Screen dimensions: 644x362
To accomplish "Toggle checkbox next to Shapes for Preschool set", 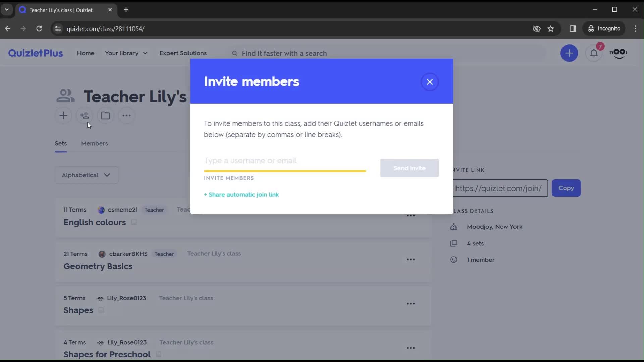I will click(159, 354).
